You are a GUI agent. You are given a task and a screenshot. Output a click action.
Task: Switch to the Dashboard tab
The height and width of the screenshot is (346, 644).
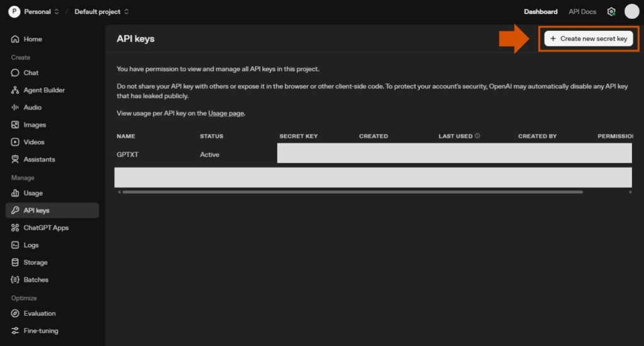click(x=540, y=12)
